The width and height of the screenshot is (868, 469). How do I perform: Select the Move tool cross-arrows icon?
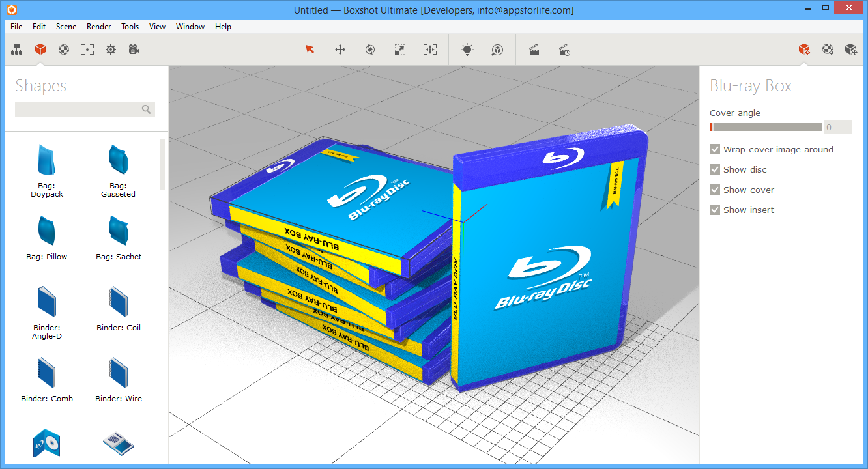340,50
